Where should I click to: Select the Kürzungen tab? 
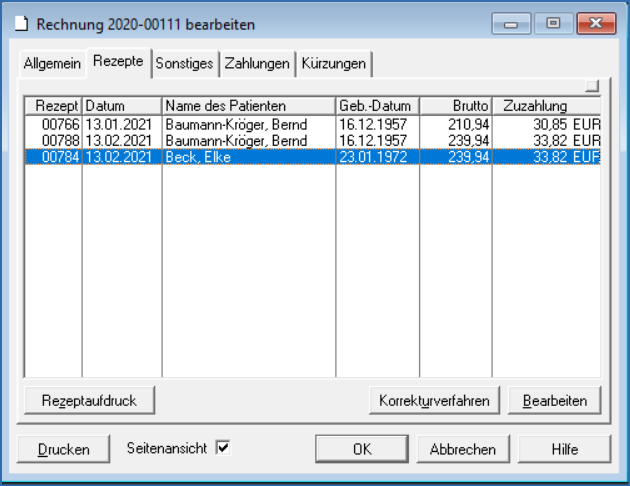334,64
